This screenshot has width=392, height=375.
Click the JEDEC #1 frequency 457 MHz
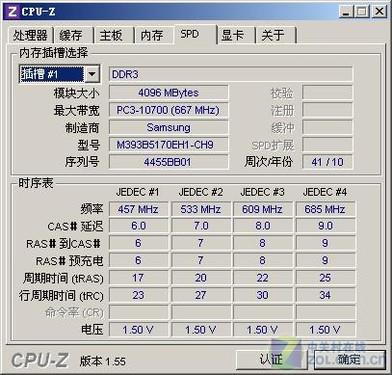[138, 209]
